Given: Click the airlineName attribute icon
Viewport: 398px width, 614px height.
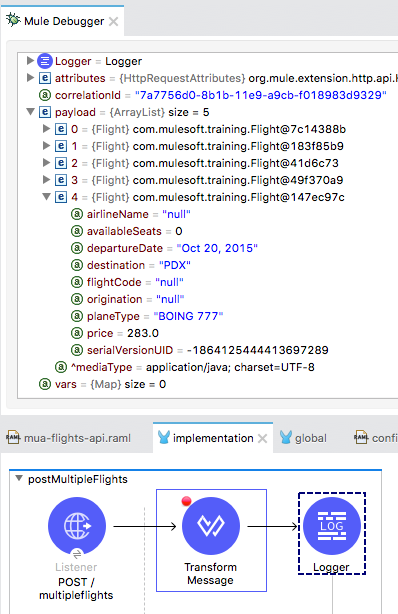Looking at the screenshot, I should [77, 214].
